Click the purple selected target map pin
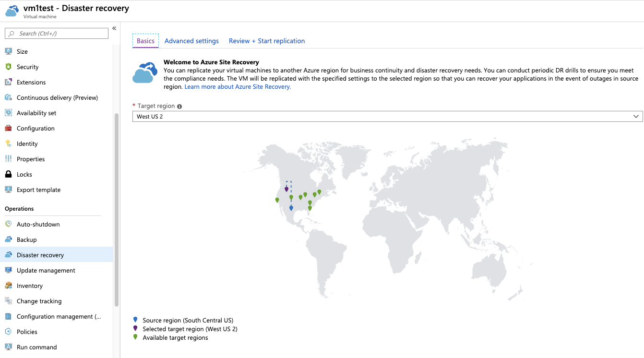The image size is (644, 358). (x=286, y=189)
